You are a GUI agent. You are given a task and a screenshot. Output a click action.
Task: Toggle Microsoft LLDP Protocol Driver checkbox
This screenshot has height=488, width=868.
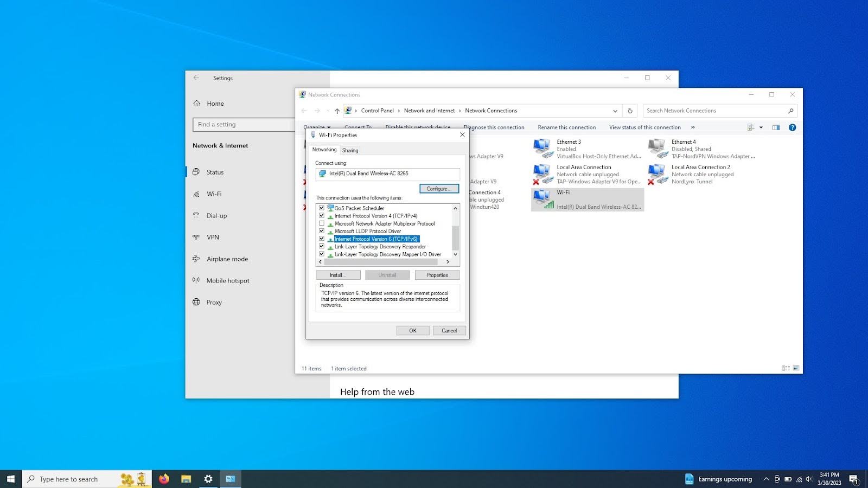322,231
